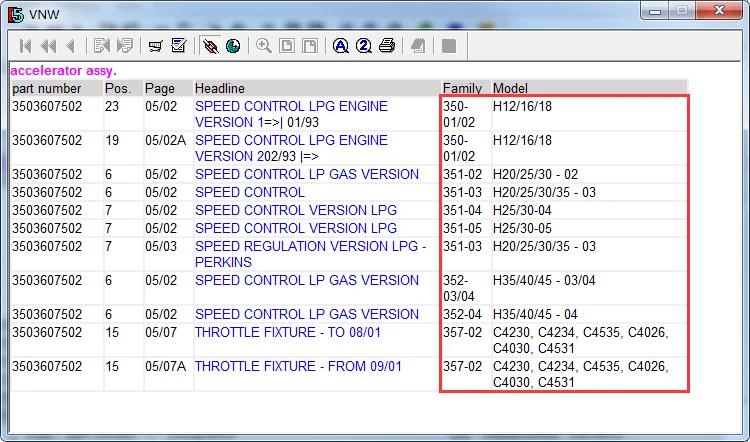The width and height of the screenshot is (750, 442).
Task: Toggle the chain link icon
Action: (210, 46)
